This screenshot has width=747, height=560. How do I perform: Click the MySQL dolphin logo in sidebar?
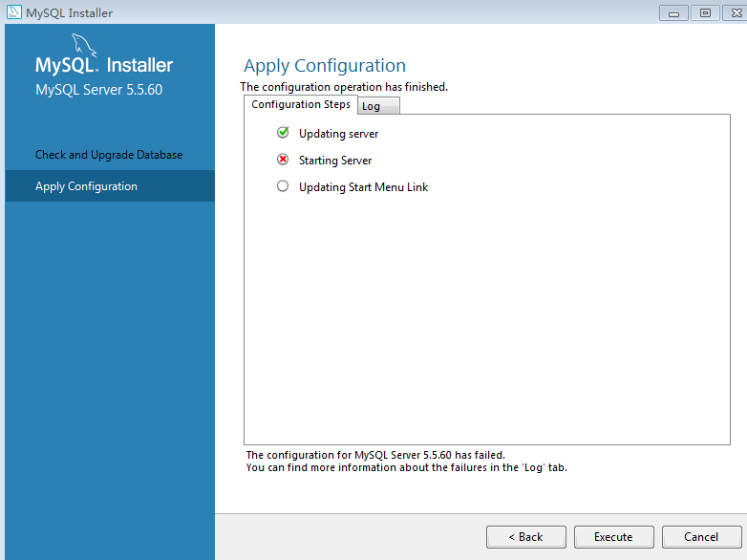[85, 45]
